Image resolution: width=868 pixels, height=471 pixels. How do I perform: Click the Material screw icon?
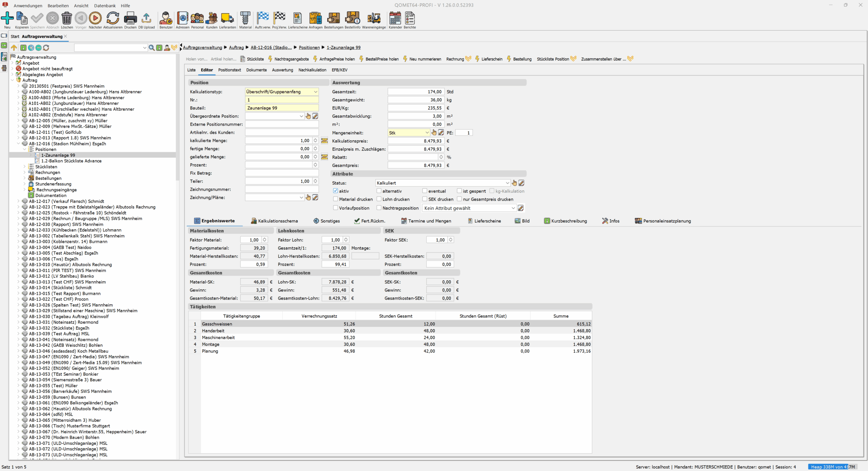(x=245, y=19)
